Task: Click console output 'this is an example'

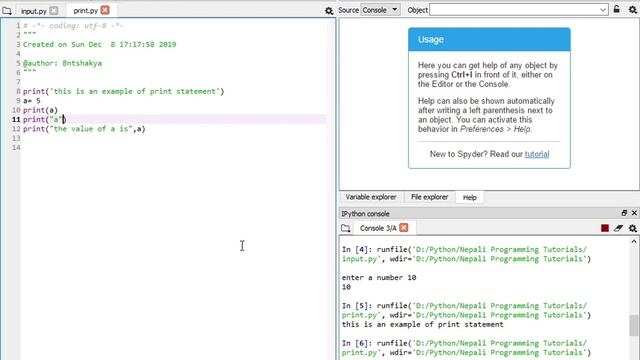Action: pos(422,324)
